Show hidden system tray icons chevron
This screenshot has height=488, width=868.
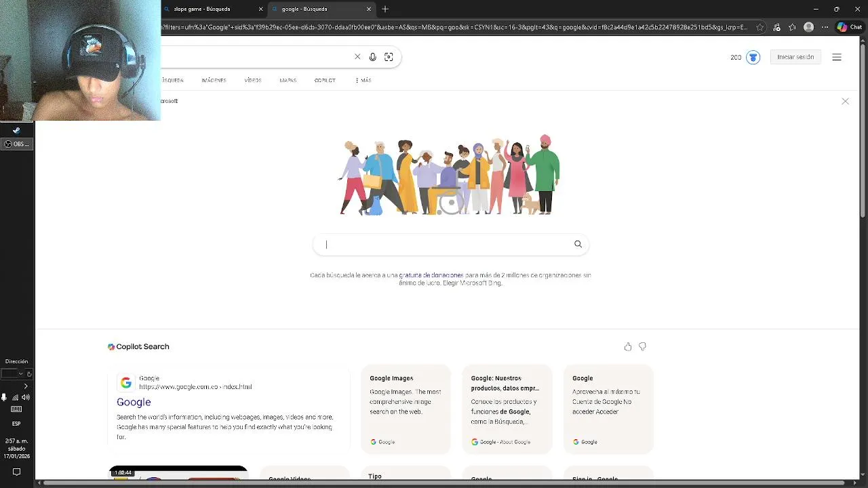pyautogui.click(x=26, y=386)
